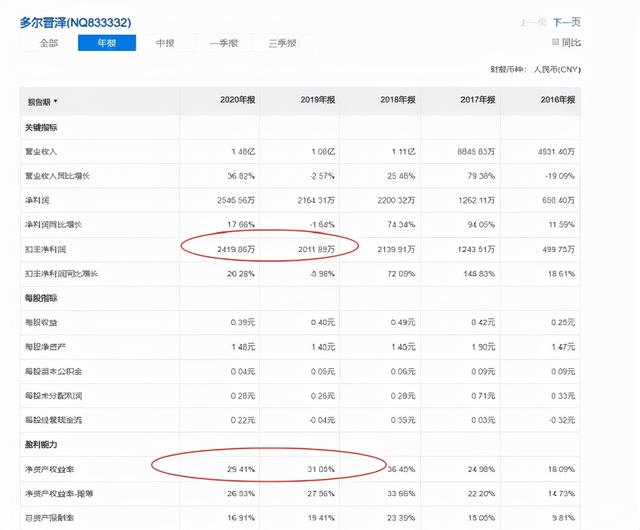This screenshot has height=530, width=640.
Task: Click the 2139.91万 value
Action: click(396, 249)
